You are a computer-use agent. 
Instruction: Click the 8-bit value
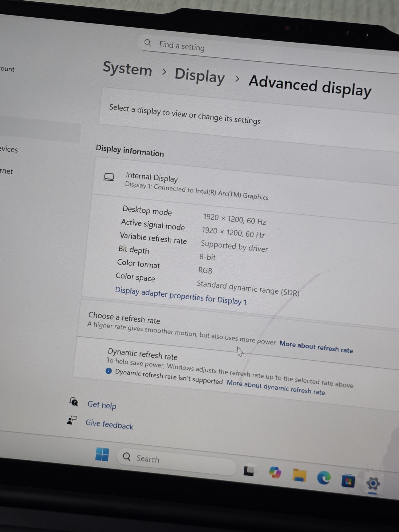tap(207, 257)
